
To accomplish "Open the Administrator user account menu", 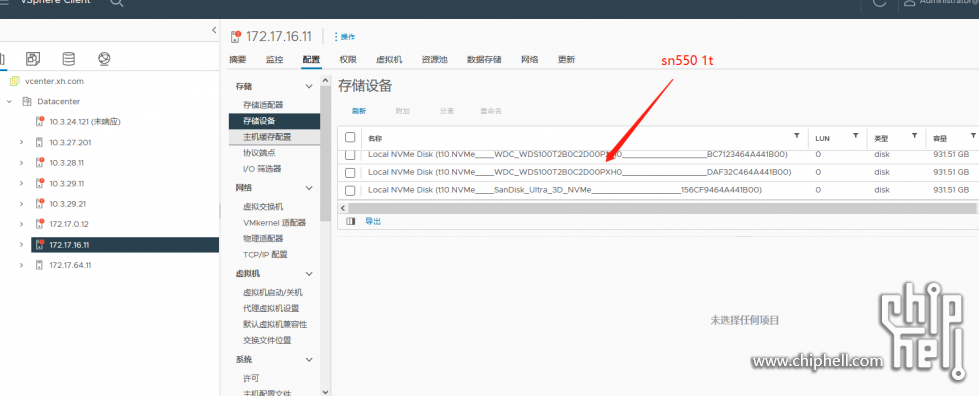I will [x=943, y=2].
